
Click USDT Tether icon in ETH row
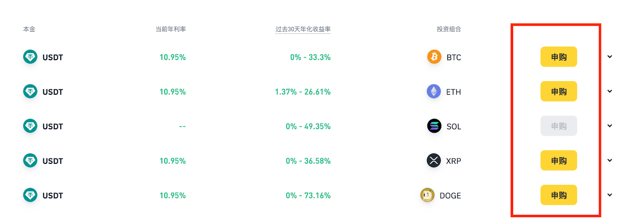tap(30, 91)
